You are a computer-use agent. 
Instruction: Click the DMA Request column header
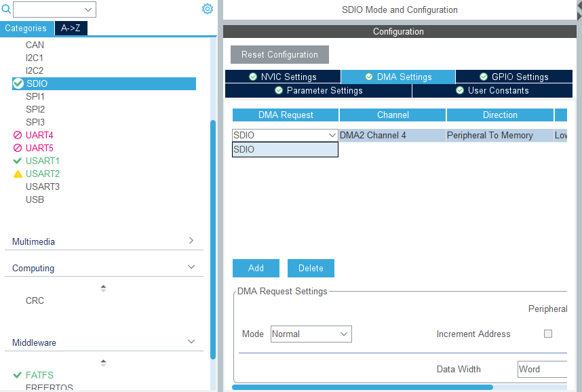coord(286,115)
